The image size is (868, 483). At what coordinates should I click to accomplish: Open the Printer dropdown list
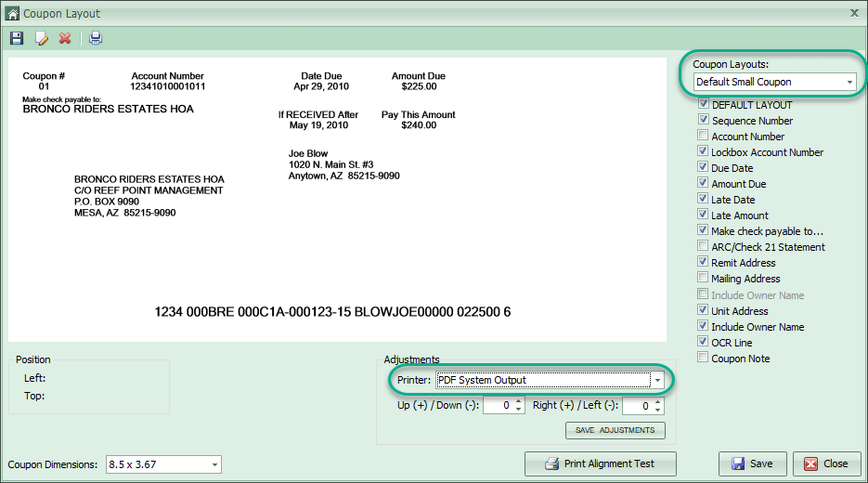coord(657,381)
